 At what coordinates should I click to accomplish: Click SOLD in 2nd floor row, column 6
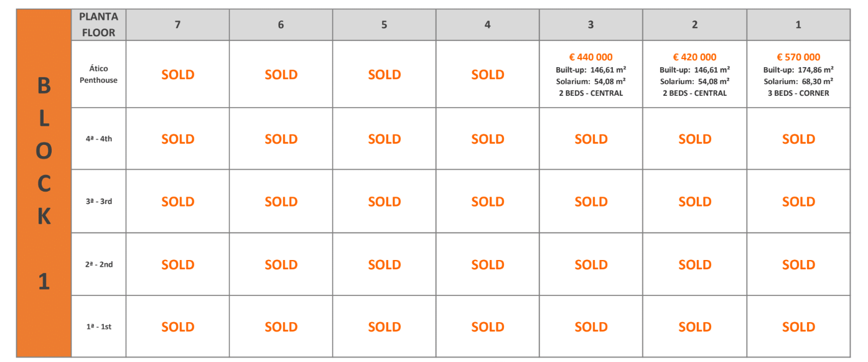click(x=281, y=264)
